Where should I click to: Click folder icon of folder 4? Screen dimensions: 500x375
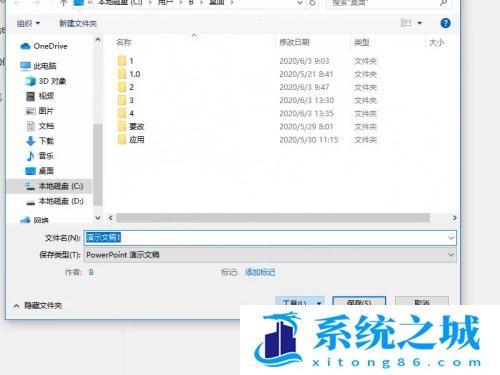coord(122,113)
